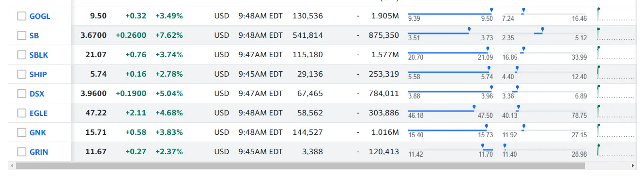Screen dimensions: 644x178
Task: Enable the EGLE checkbox
Action: click(21, 113)
